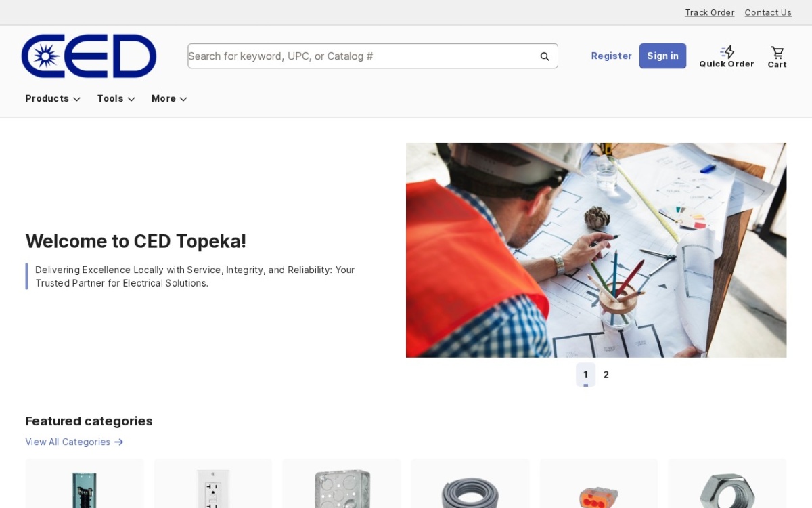Screen dimensions: 812x508
Task: Open the Contact Us link
Action: [768, 12]
